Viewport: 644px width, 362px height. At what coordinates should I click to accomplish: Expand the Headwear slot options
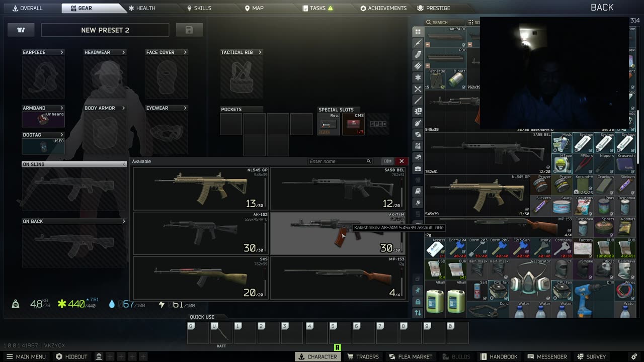[123, 52]
